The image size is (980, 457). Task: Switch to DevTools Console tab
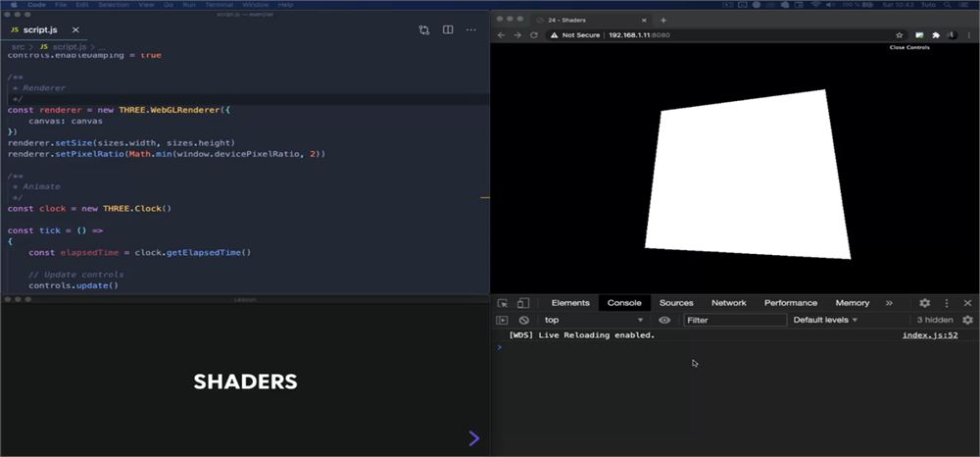click(x=624, y=303)
